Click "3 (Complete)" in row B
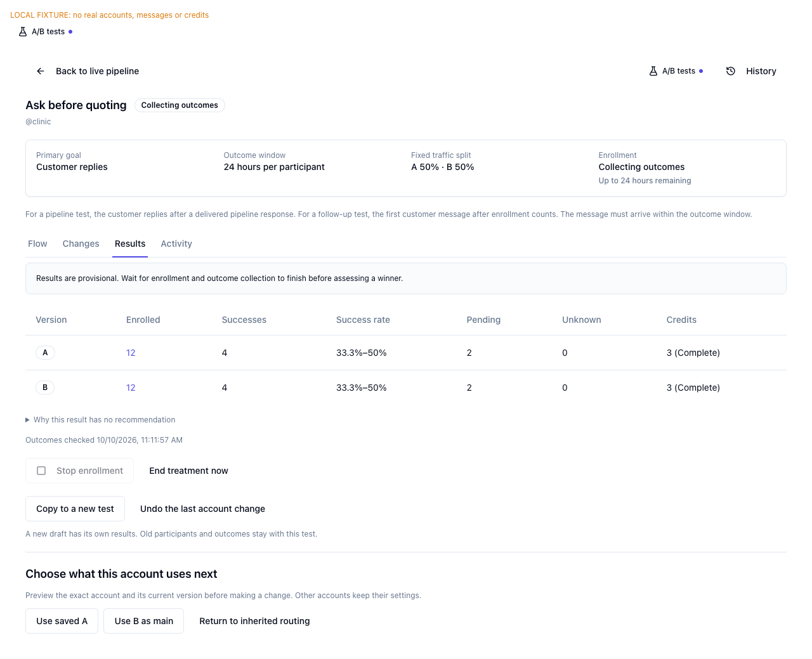The height and width of the screenshot is (659, 812). coord(693,388)
